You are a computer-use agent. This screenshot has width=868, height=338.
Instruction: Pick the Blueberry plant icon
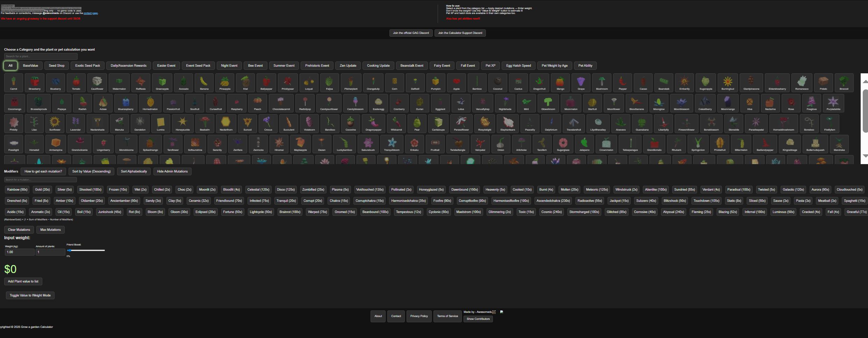[x=56, y=83]
